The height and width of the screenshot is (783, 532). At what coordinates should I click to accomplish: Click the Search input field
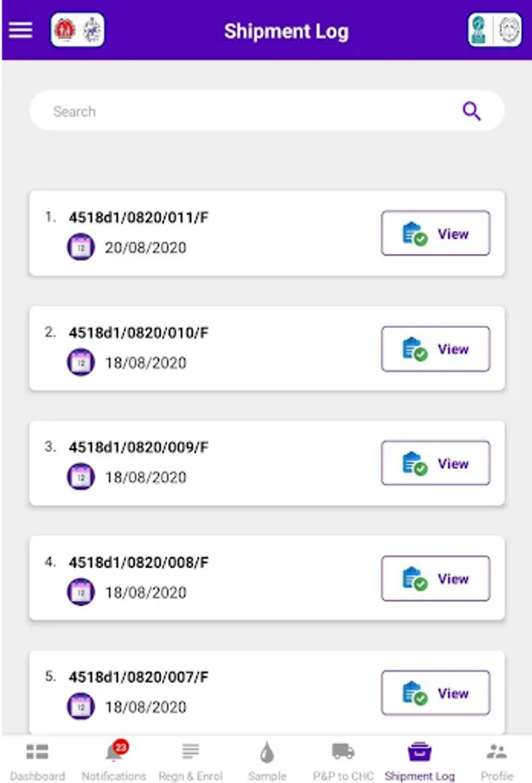(243, 111)
